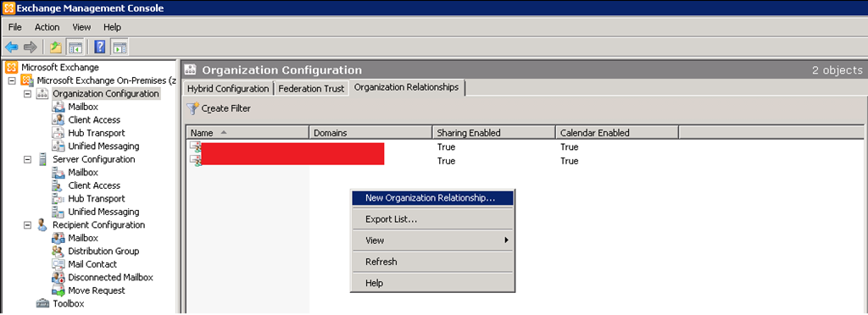Collapse the Recipient Configuration tree node
The width and height of the screenshot is (868, 315).
pyautogui.click(x=28, y=225)
